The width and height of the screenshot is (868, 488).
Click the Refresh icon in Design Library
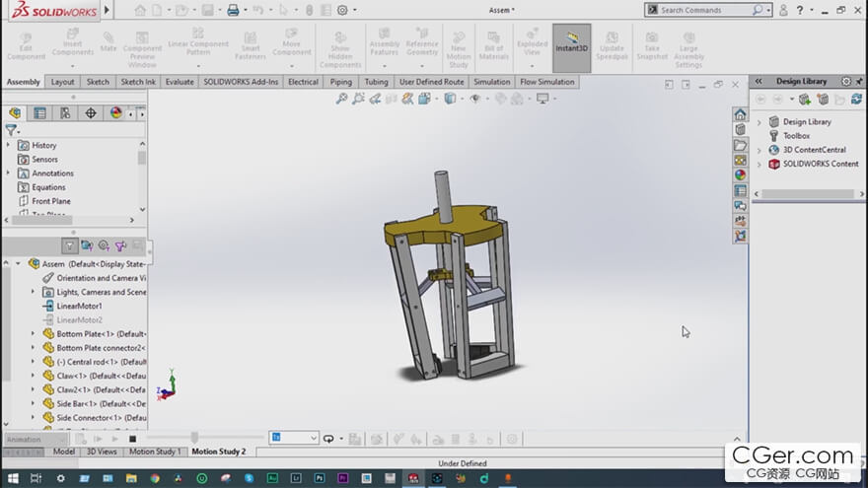[856, 99]
